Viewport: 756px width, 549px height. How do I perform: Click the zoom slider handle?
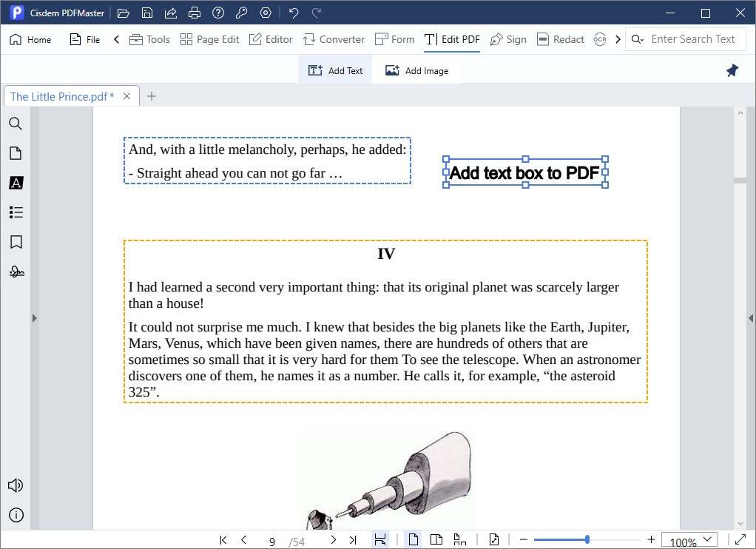pyautogui.click(x=587, y=540)
